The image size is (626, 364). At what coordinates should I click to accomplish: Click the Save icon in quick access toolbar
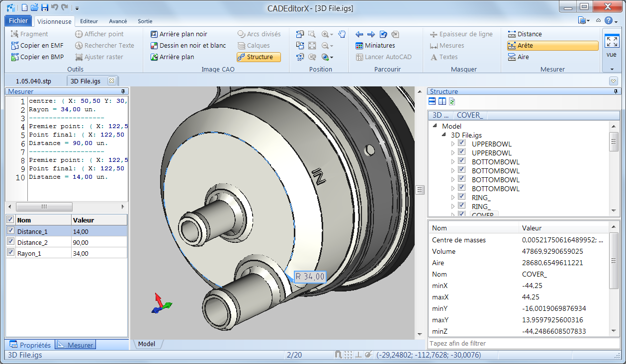45,7
